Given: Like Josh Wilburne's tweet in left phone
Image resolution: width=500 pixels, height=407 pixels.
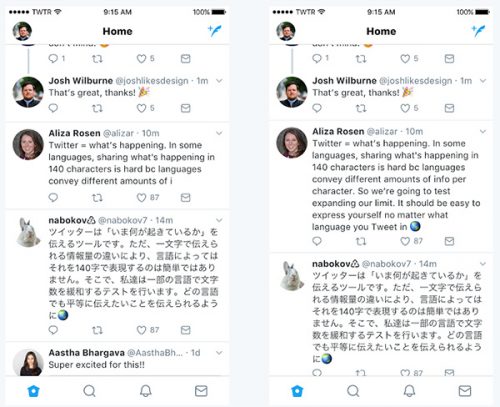Looking at the screenshot, I should tap(141, 108).
